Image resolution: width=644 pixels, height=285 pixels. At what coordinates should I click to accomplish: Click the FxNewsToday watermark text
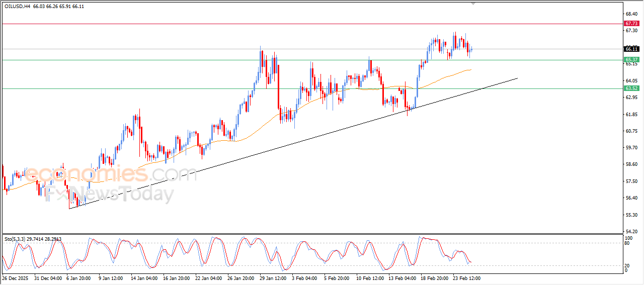[110, 195]
